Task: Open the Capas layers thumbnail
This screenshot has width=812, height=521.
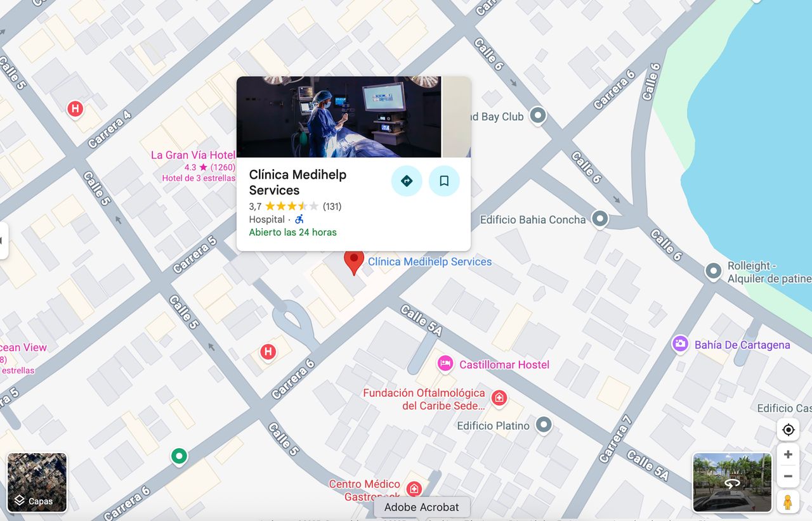Action: [x=37, y=482]
